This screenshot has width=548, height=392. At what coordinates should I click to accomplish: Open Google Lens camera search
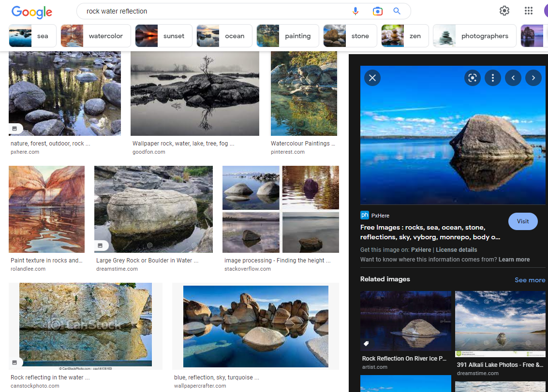pos(377,11)
